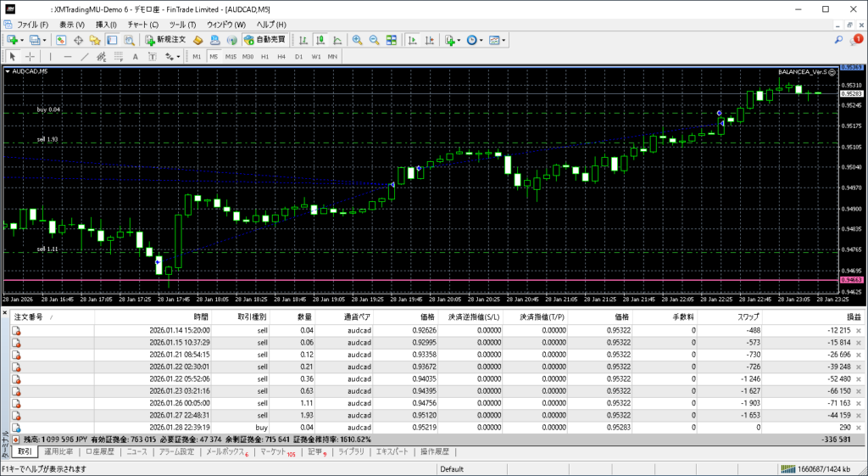Click the pink 0.94663 price level label
The height and width of the screenshot is (476, 868).
851,279
